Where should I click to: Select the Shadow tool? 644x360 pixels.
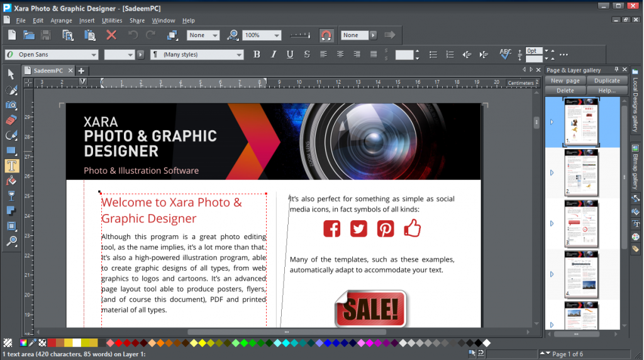pyautogui.click(x=11, y=211)
